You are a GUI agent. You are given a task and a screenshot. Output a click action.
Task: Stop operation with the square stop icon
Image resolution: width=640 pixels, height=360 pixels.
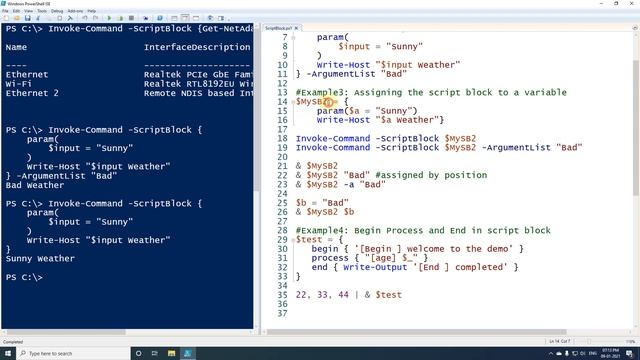click(131, 18)
